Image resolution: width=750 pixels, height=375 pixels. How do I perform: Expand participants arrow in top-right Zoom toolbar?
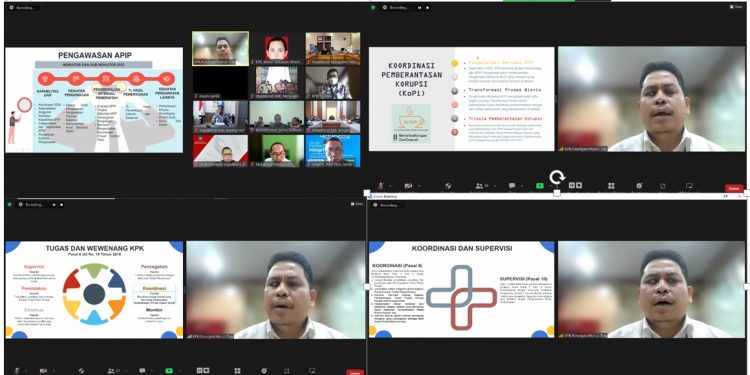pos(495,186)
